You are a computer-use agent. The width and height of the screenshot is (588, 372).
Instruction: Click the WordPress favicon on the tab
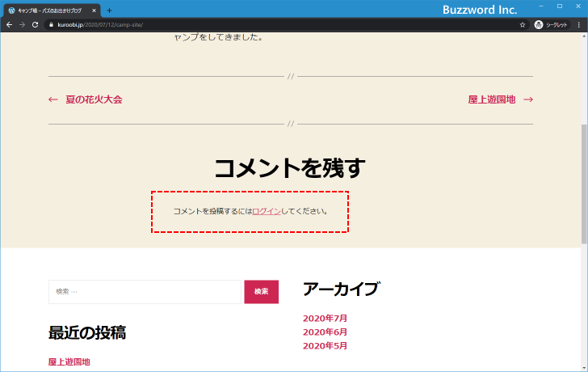pos(11,11)
